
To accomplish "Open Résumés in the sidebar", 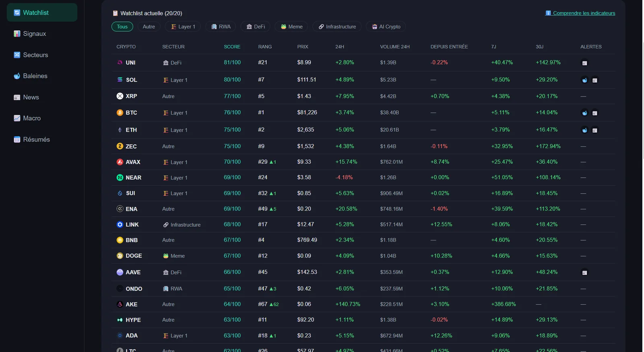I will [42, 139].
